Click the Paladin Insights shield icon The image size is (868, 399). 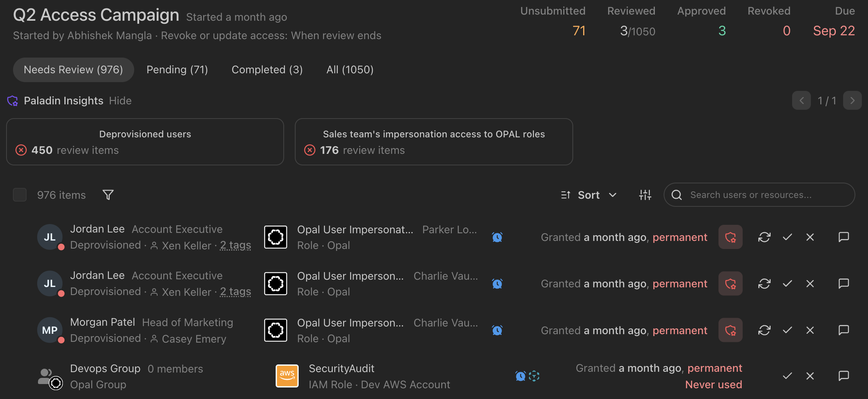[x=13, y=101]
